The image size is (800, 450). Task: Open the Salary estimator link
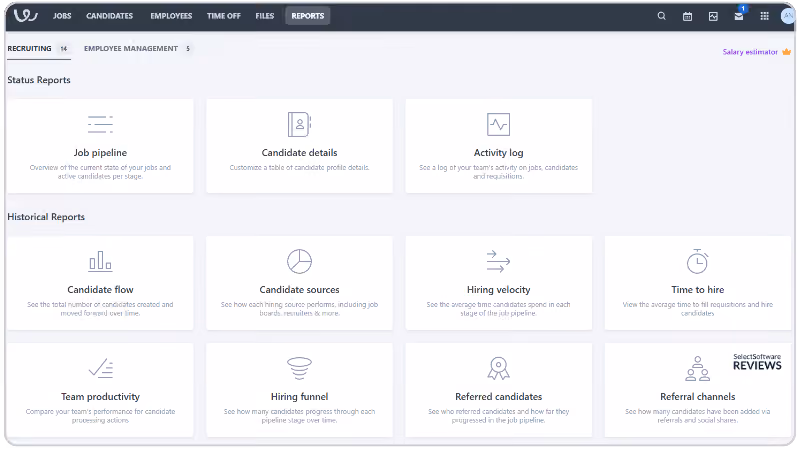click(750, 52)
